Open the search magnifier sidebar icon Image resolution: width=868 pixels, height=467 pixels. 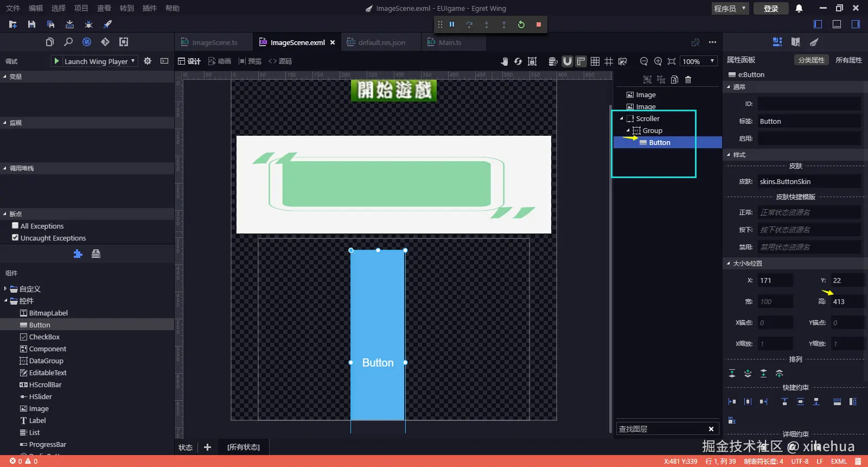[68, 42]
